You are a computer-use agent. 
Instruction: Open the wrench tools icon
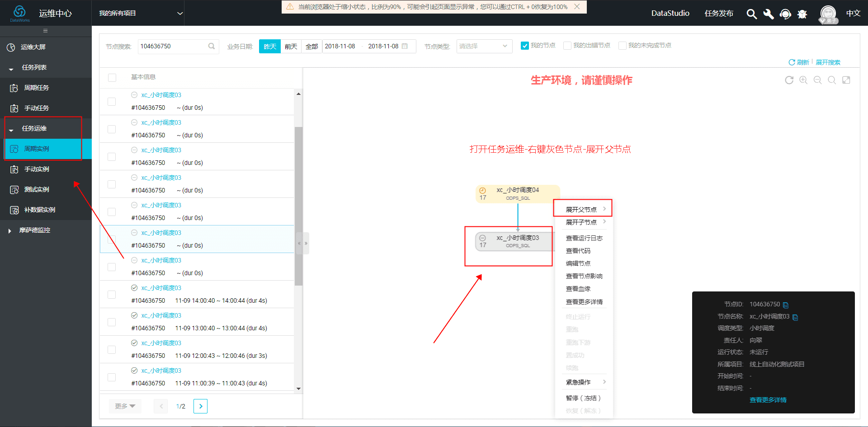pyautogui.click(x=768, y=14)
